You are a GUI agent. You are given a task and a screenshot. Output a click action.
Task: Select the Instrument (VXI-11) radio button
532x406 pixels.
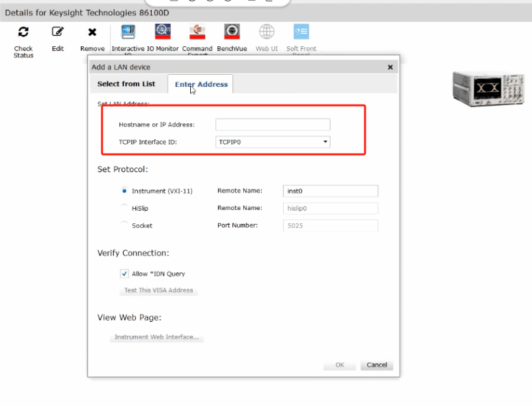(x=125, y=191)
